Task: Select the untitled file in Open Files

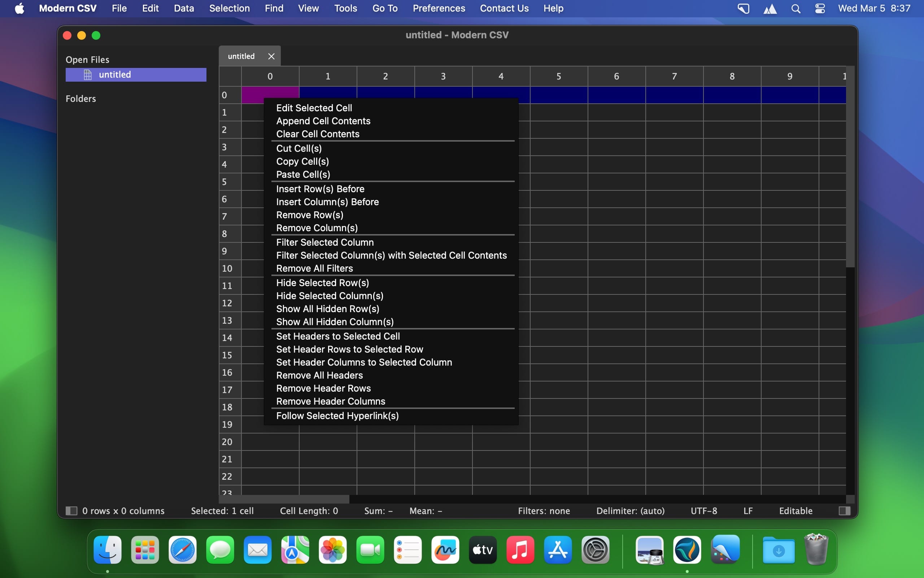Action: pos(136,74)
